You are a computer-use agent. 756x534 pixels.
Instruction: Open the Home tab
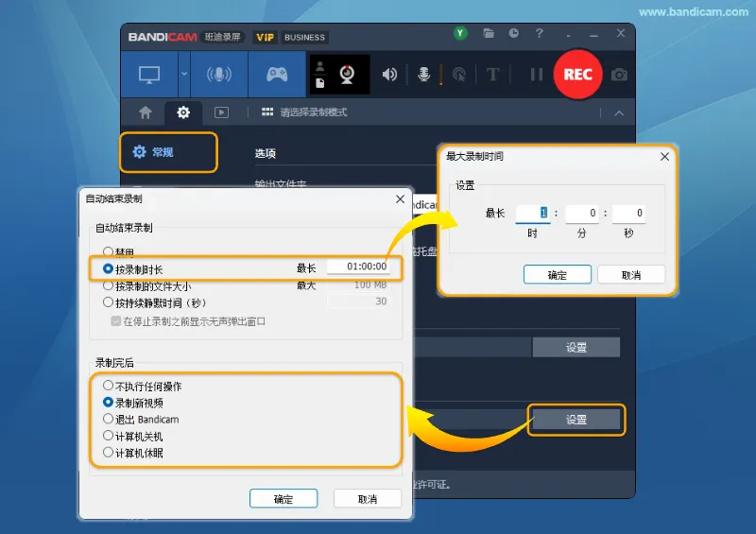click(146, 112)
